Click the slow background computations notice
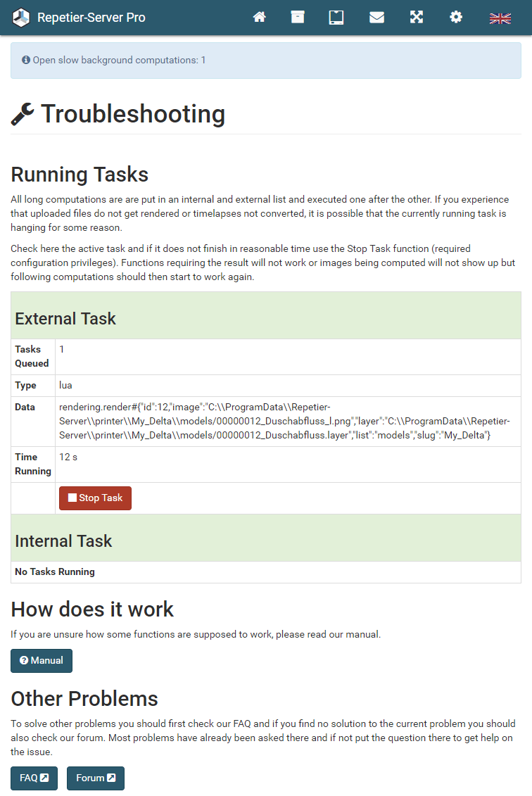 (x=117, y=61)
